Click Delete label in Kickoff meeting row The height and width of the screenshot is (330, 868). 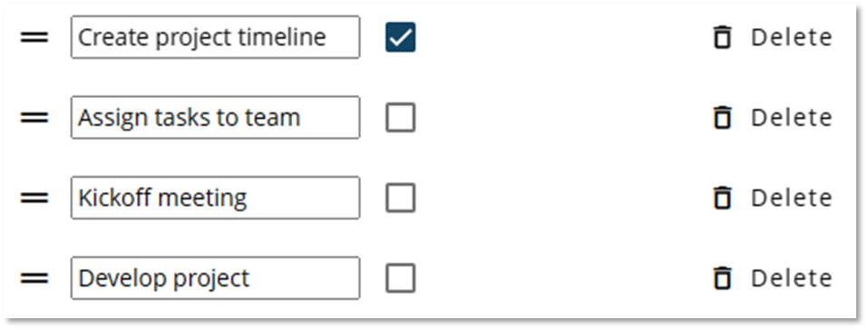coord(792,198)
